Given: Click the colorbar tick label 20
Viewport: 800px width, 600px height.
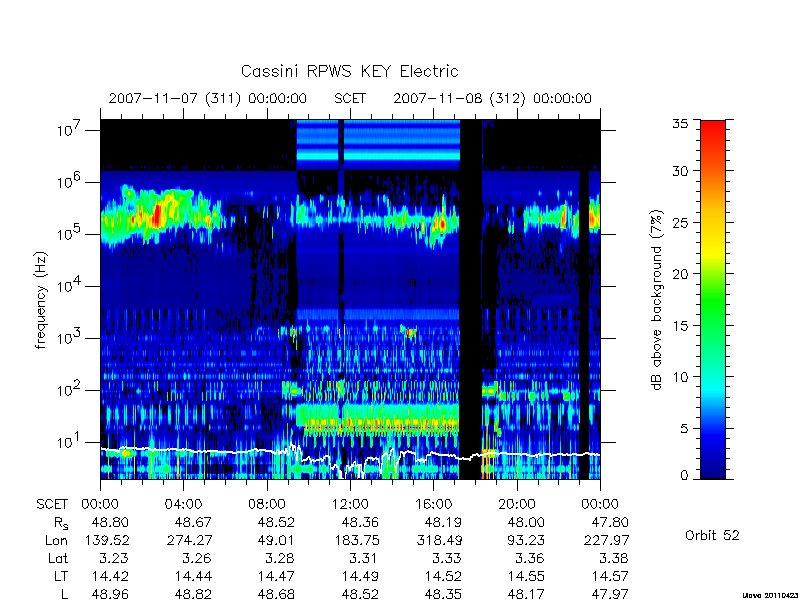Looking at the screenshot, I should (680, 274).
